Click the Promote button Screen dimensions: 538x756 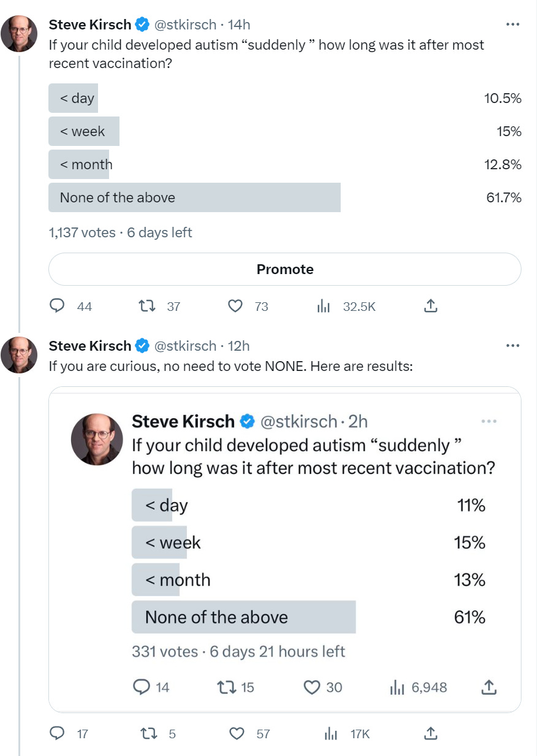(284, 269)
